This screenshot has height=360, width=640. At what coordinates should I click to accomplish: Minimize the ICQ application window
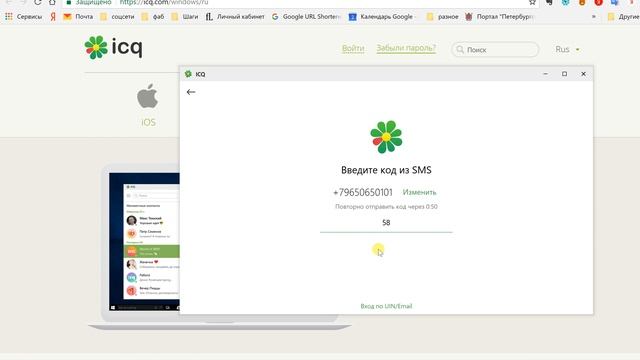click(545, 74)
